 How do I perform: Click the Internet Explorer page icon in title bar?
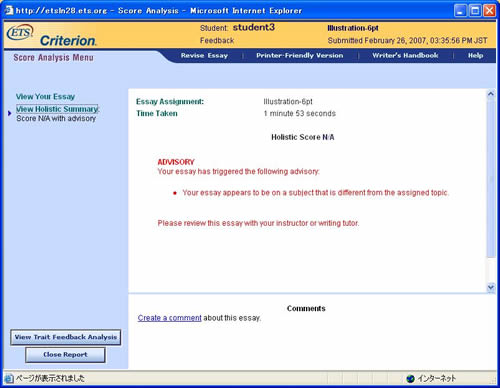[9, 10]
